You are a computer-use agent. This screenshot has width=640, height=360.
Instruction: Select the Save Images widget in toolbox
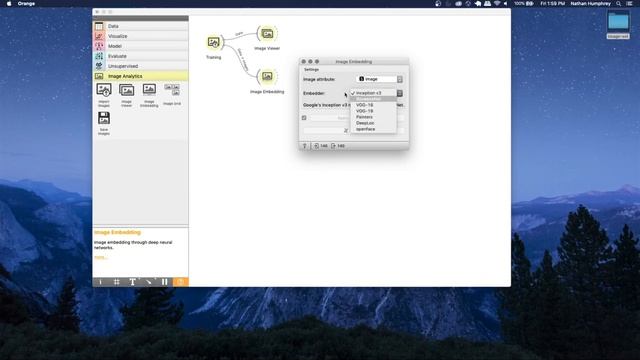[x=104, y=118]
